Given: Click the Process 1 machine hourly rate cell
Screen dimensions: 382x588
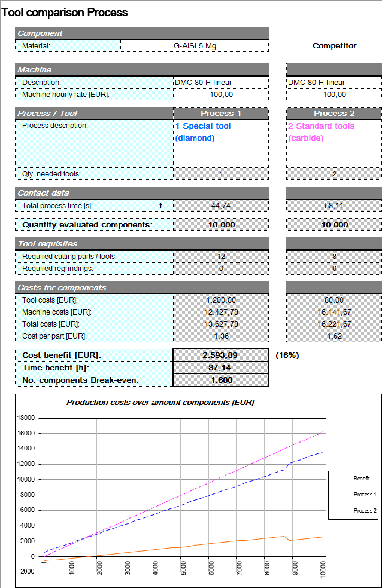Looking at the screenshot, I should (220, 95).
